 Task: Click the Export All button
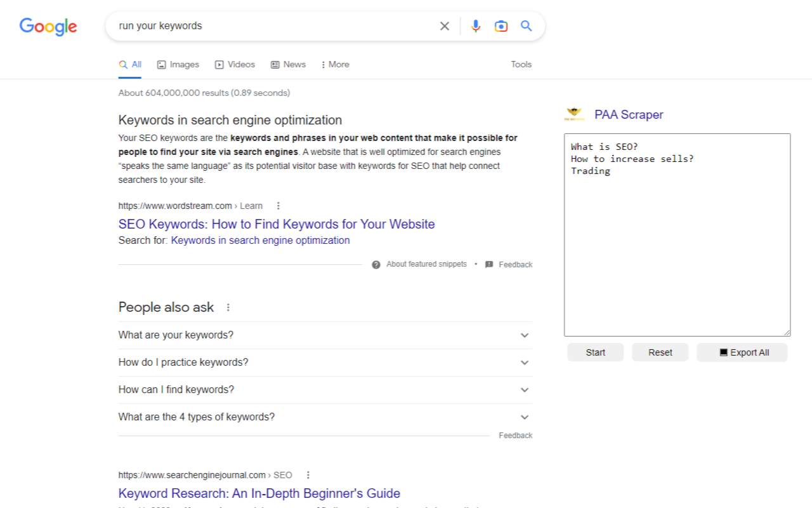point(742,352)
